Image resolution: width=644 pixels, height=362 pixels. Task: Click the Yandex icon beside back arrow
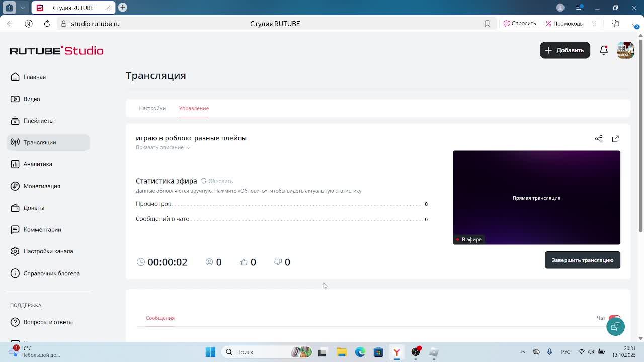click(x=28, y=24)
